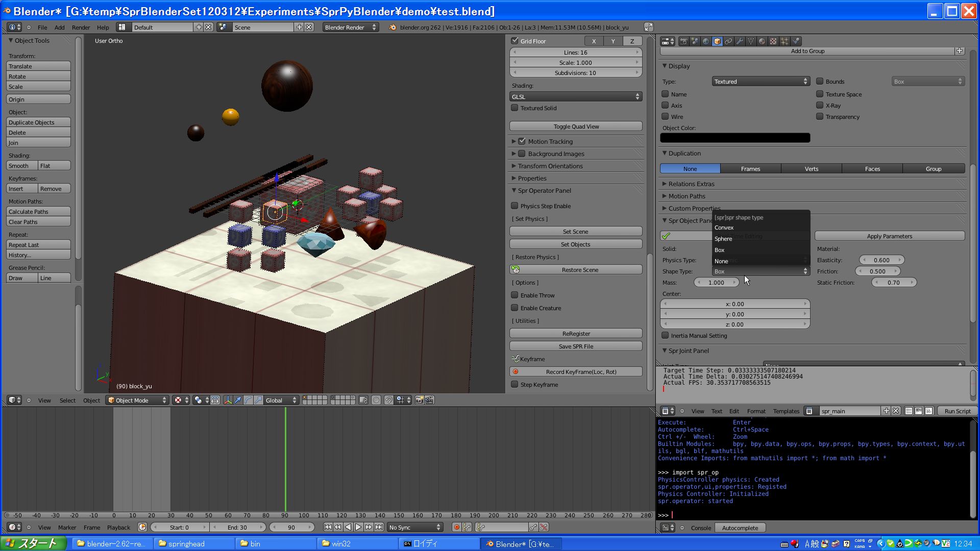The image size is (980, 551).
Task: Expand the Motion Tracking panel
Action: pyautogui.click(x=513, y=141)
